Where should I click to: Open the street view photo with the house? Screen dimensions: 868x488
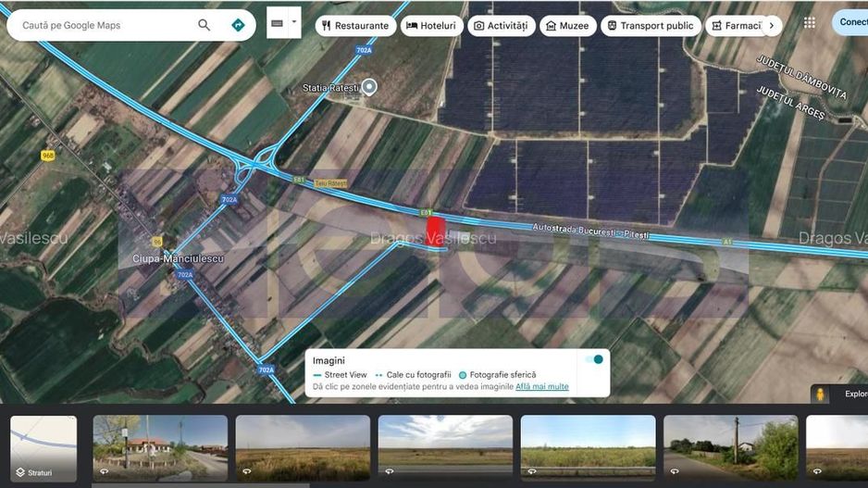(x=160, y=447)
